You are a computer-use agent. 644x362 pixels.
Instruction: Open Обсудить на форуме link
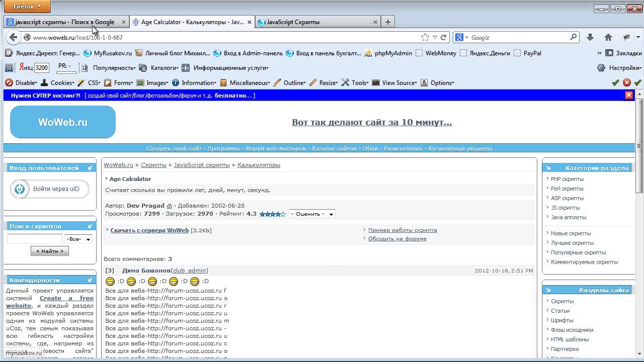[397, 238]
